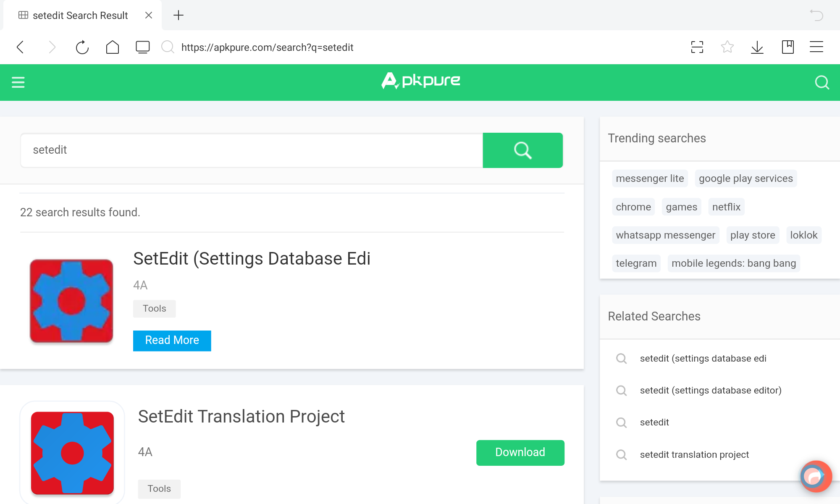Click the download icon in browser toolbar
The image size is (840, 504).
tap(758, 47)
